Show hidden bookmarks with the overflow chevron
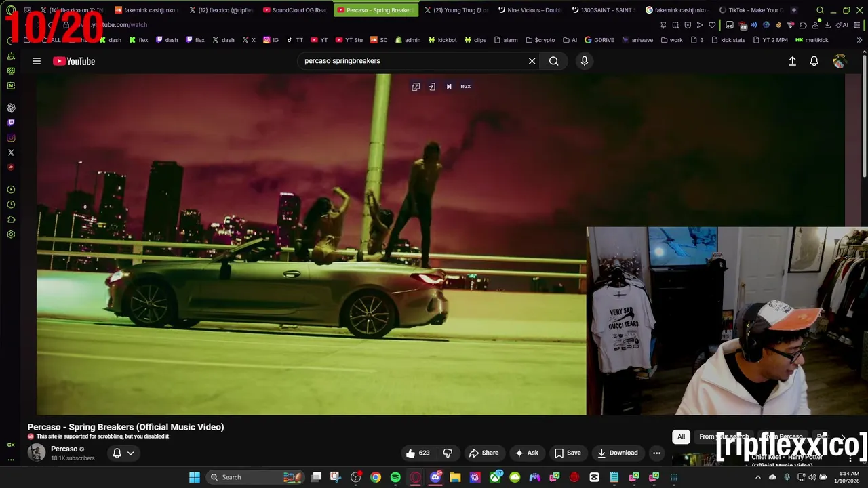 [859, 40]
